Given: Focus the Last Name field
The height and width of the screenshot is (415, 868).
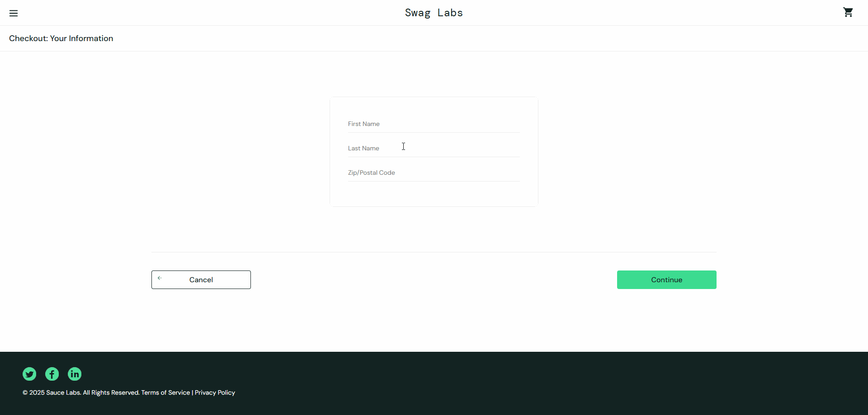Looking at the screenshot, I should click(x=434, y=148).
